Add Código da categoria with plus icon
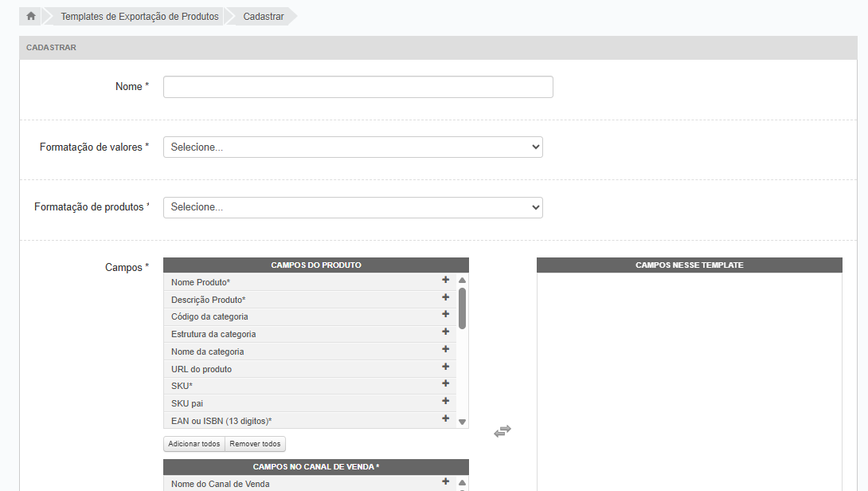Screen dimensions: 868x491 tap(446, 314)
